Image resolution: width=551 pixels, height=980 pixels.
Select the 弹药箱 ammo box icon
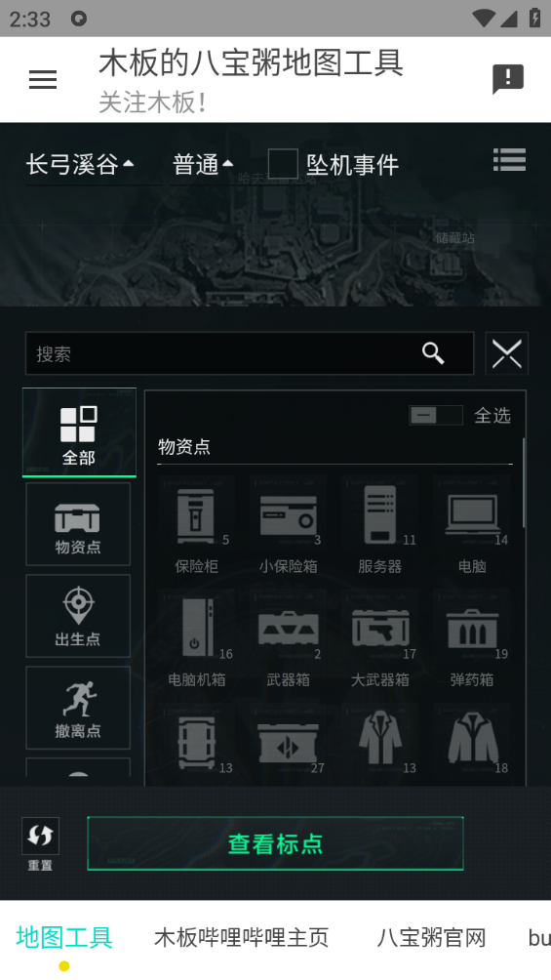[472, 629]
